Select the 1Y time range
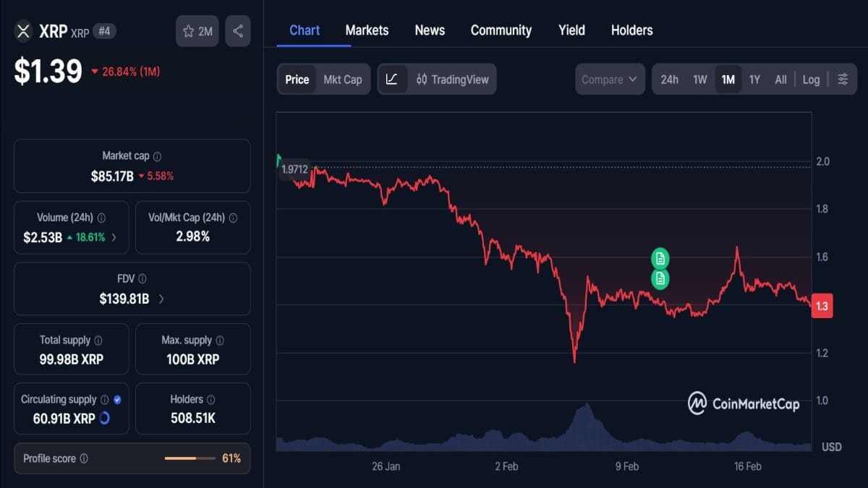The image size is (868, 488). tap(754, 80)
